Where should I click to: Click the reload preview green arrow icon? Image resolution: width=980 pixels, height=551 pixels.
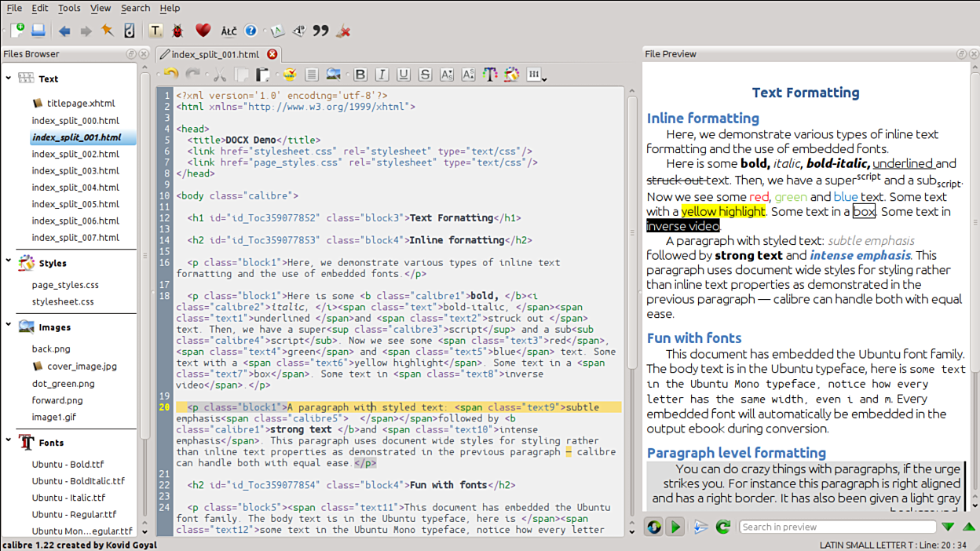click(x=722, y=527)
